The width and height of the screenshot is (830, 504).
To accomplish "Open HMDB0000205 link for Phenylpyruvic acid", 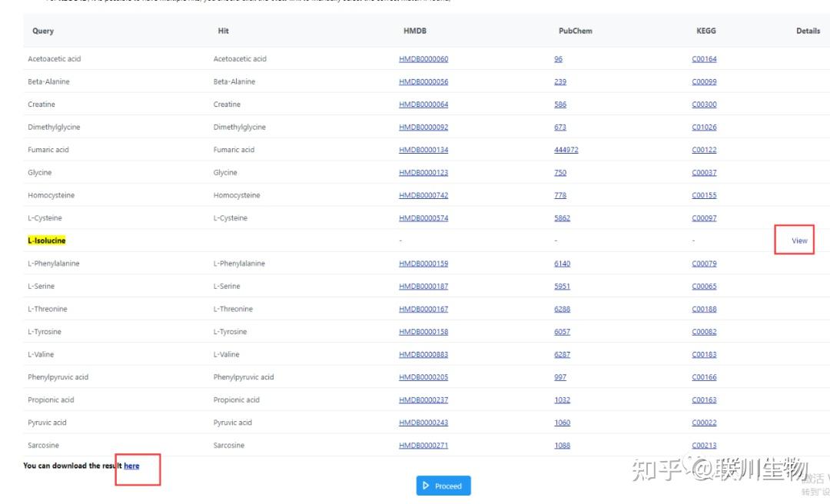I will coord(423,377).
